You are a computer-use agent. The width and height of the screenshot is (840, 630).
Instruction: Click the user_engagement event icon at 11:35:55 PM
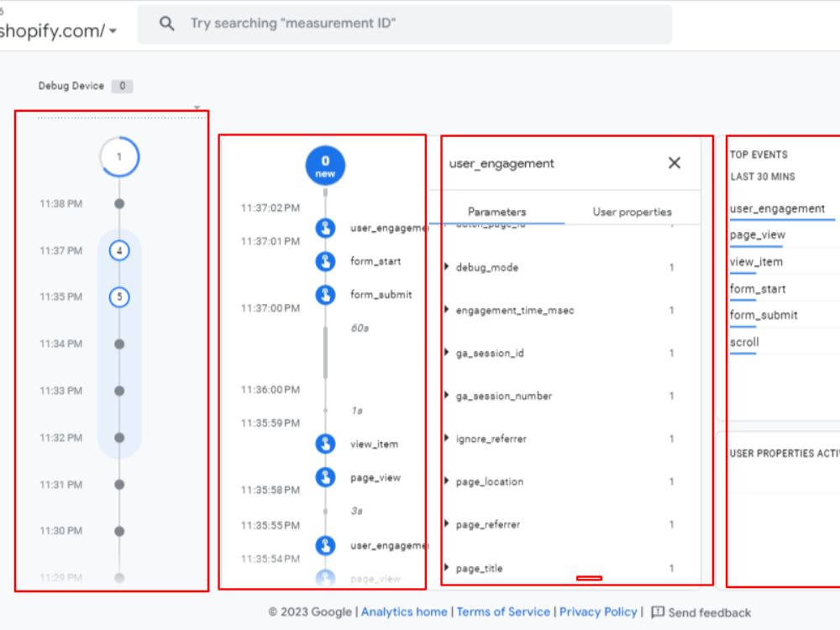[325, 545]
